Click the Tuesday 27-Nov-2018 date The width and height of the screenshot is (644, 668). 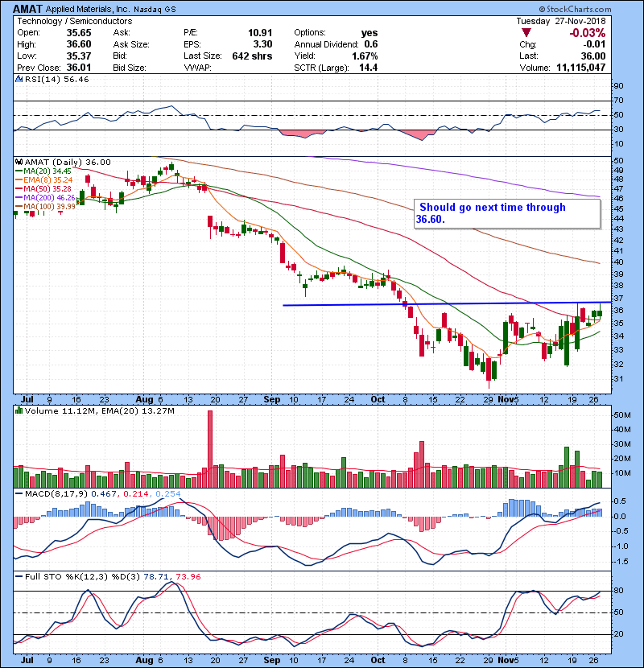tap(561, 21)
